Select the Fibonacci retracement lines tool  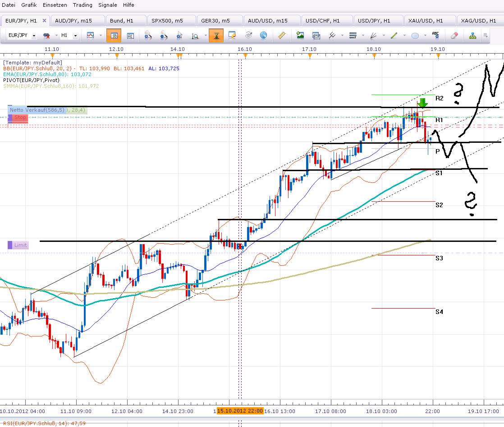coord(353,35)
